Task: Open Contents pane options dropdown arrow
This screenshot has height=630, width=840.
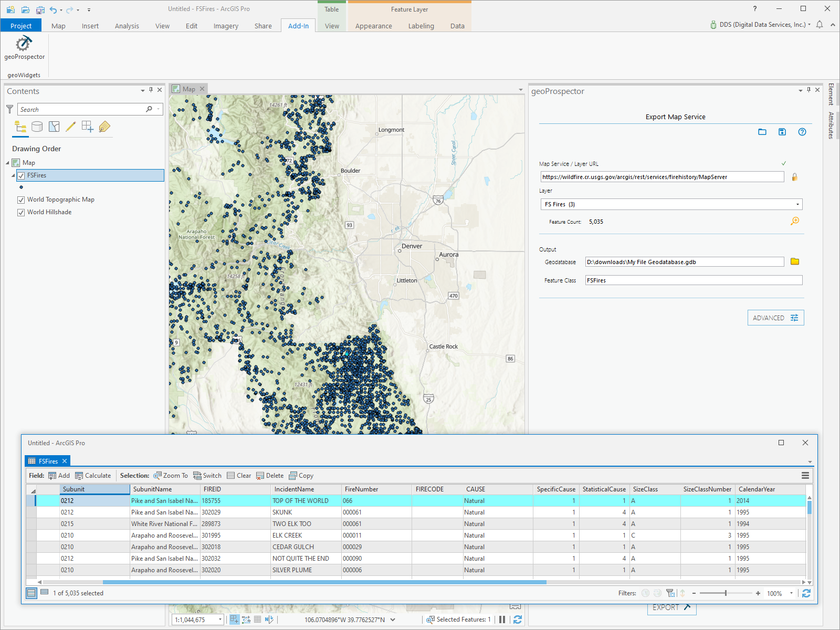Action: coord(142,90)
